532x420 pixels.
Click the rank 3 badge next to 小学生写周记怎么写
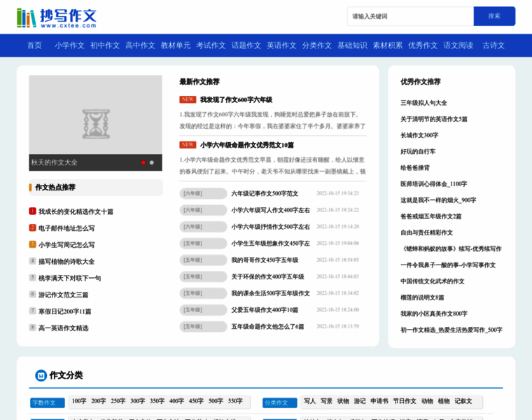(32, 245)
